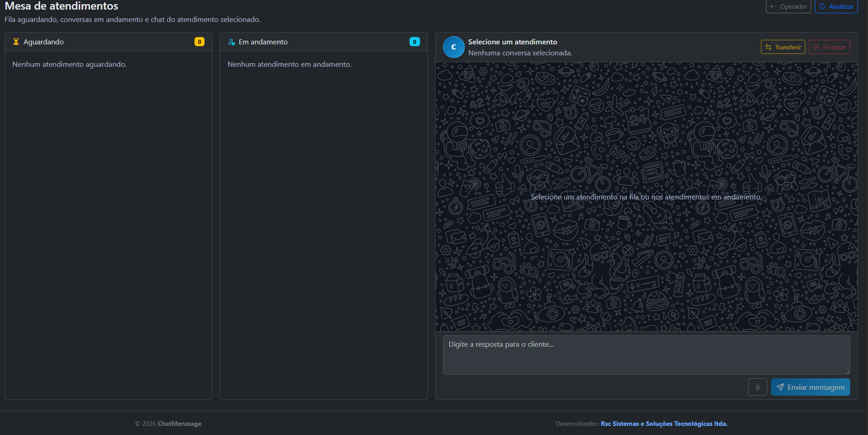868x435 pixels.
Task: Click the Selecione um atendimento heading
Action: coord(512,42)
